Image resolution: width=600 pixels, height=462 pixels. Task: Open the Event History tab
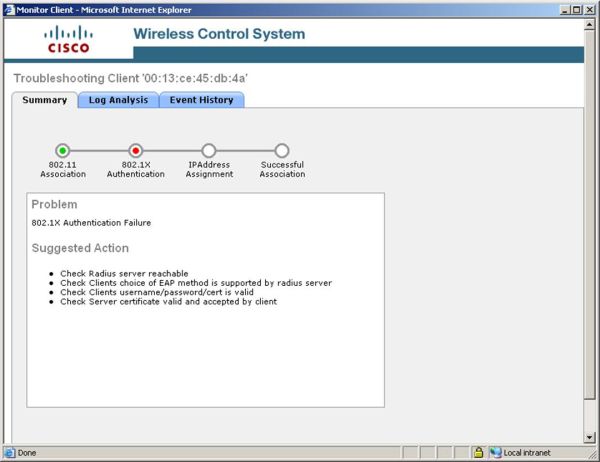tap(201, 100)
